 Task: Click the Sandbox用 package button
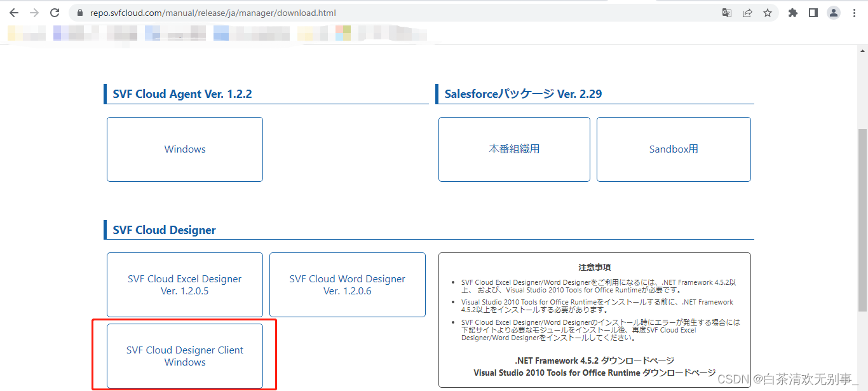[x=673, y=149]
